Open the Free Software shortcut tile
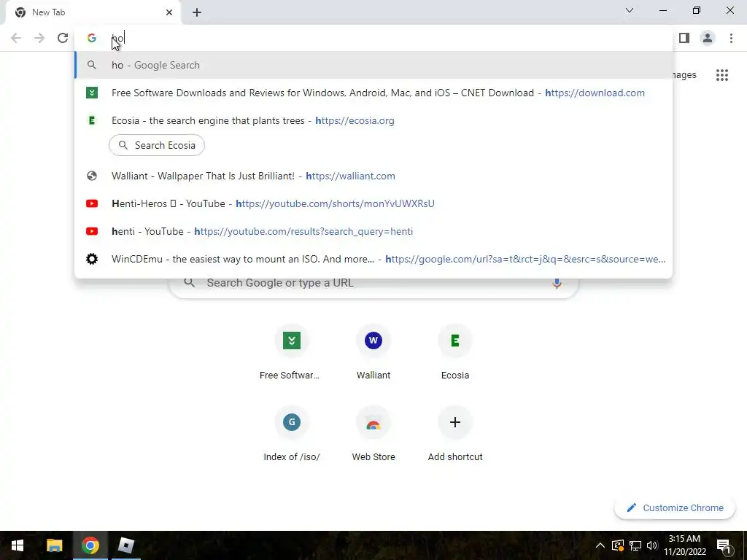 pyautogui.click(x=291, y=352)
